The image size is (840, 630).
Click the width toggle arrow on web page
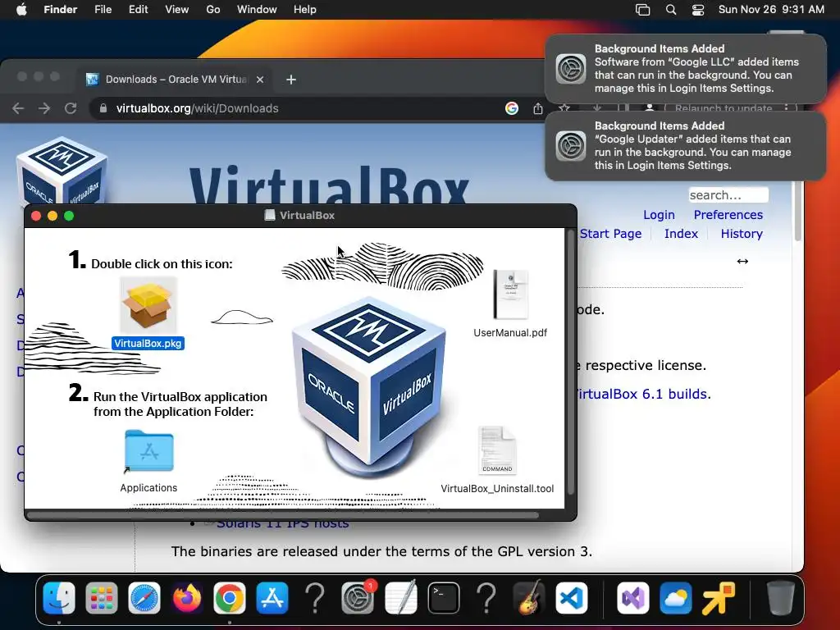point(742,261)
